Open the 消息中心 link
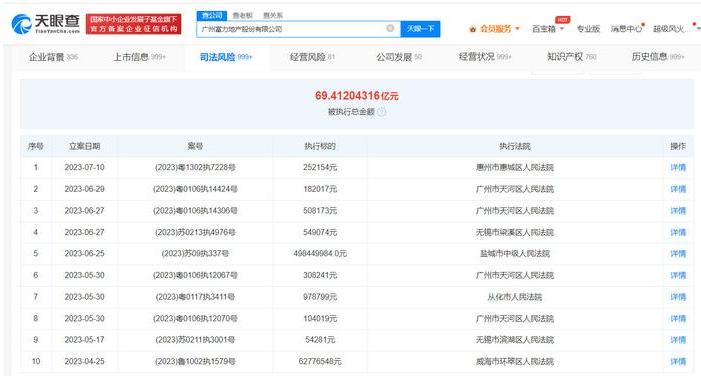701x376 pixels. [x=626, y=29]
